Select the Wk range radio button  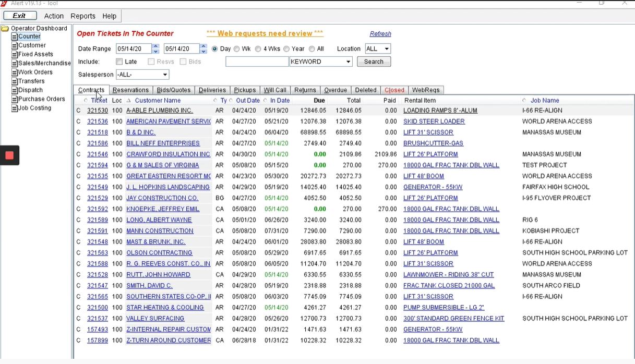(237, 49)
